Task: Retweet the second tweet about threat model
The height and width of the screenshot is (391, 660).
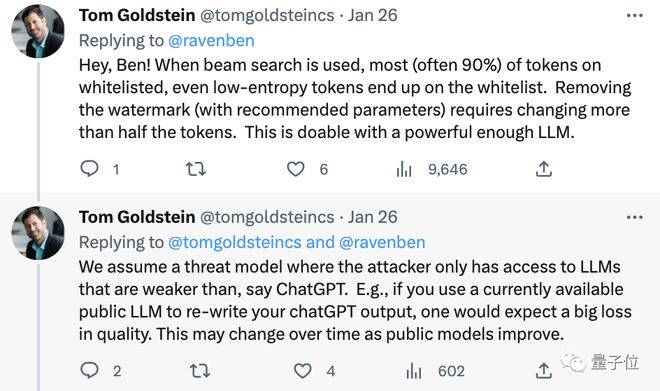Action: (x=200, y=371)
